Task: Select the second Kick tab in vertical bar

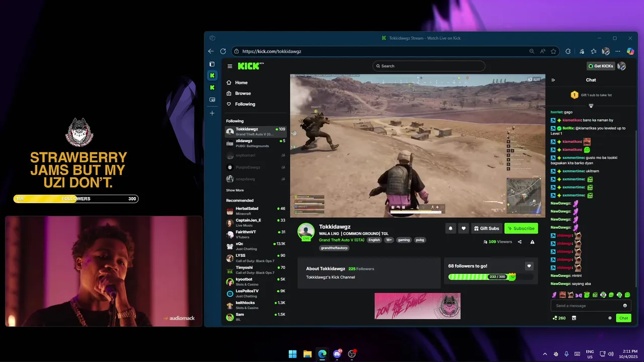Action: [212, 87]
